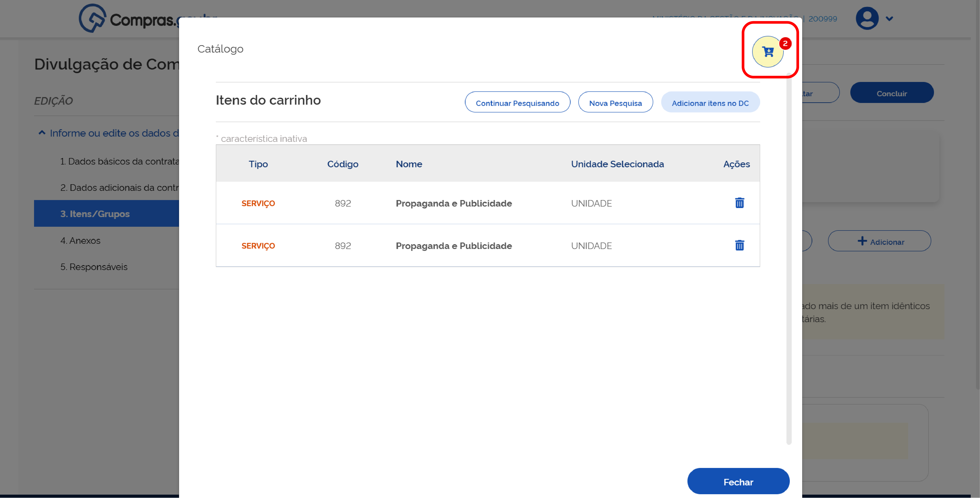Click the Nome column header

click(409, 164)
